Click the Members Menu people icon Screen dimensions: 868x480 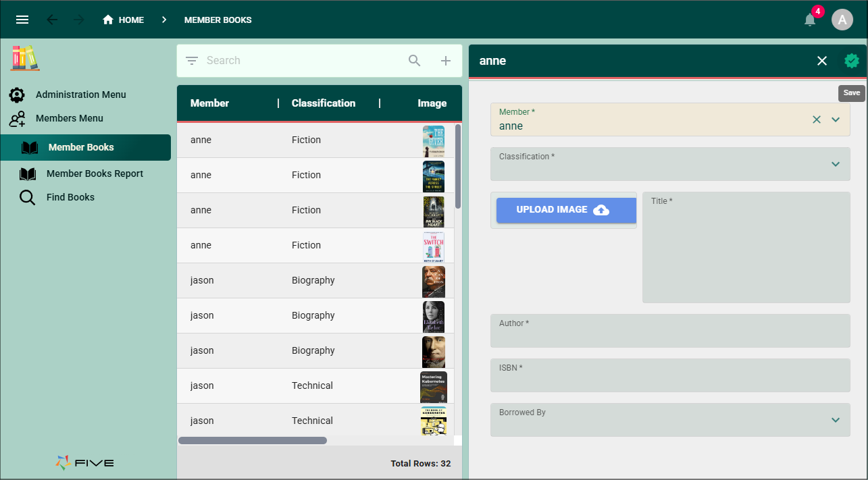point(17,119)
